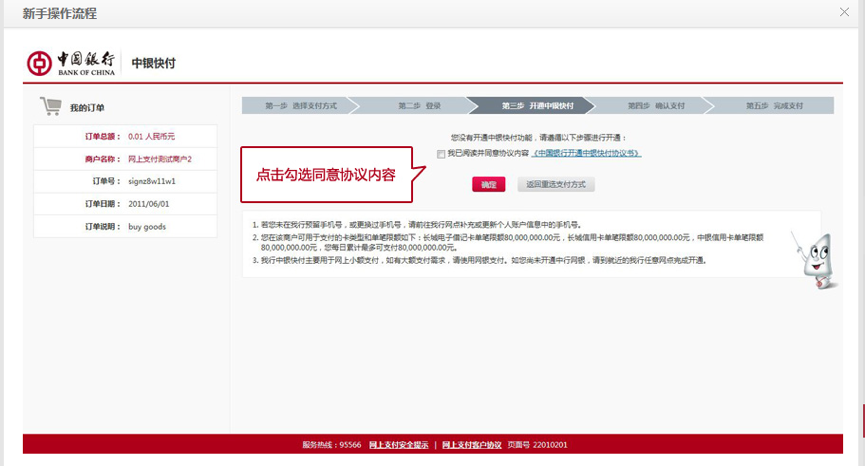Click page number 页面号 22010201

point(537,445)
